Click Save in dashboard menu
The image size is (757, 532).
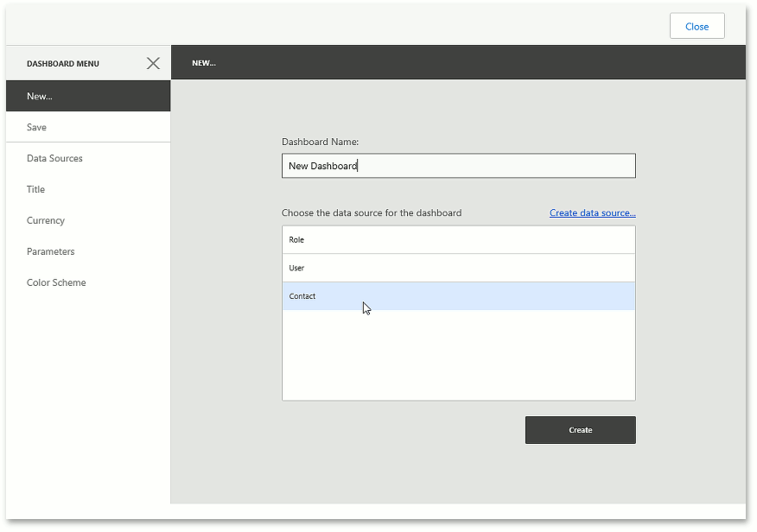(88, 127)
